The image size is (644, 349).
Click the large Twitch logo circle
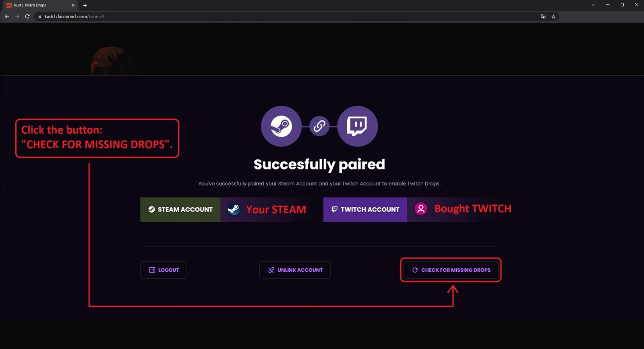357,126
